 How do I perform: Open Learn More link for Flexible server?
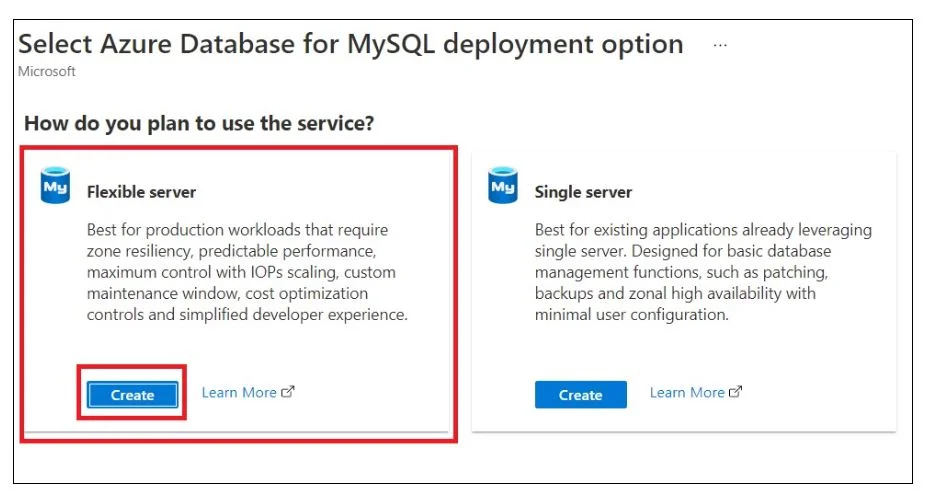(248, 392)
